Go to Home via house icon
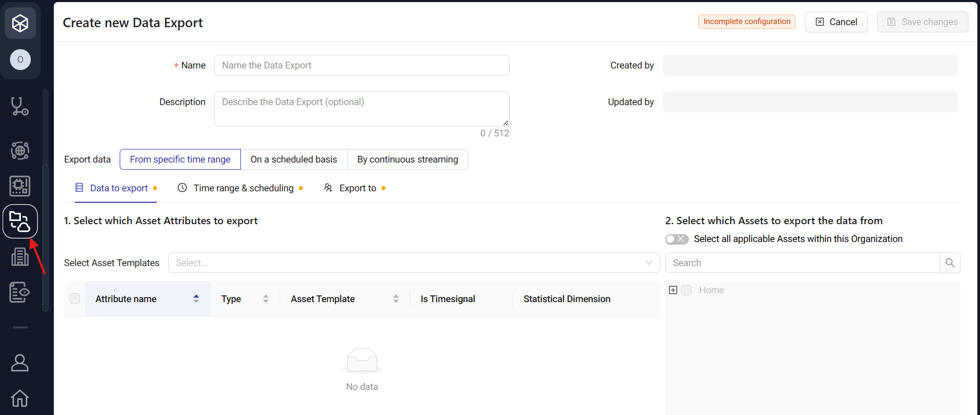The width and height of the screenshot is (980, 415). (20, 398)
